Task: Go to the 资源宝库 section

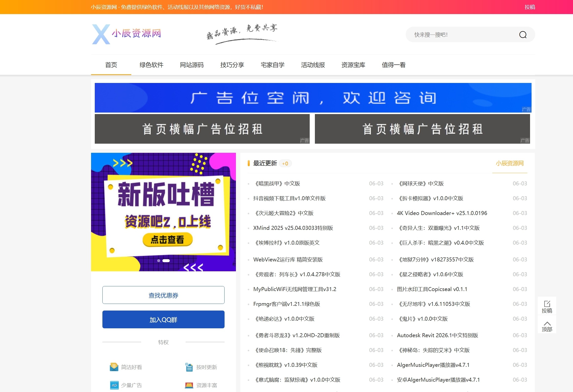Action: pyautogui.click(x=353, y=65)
